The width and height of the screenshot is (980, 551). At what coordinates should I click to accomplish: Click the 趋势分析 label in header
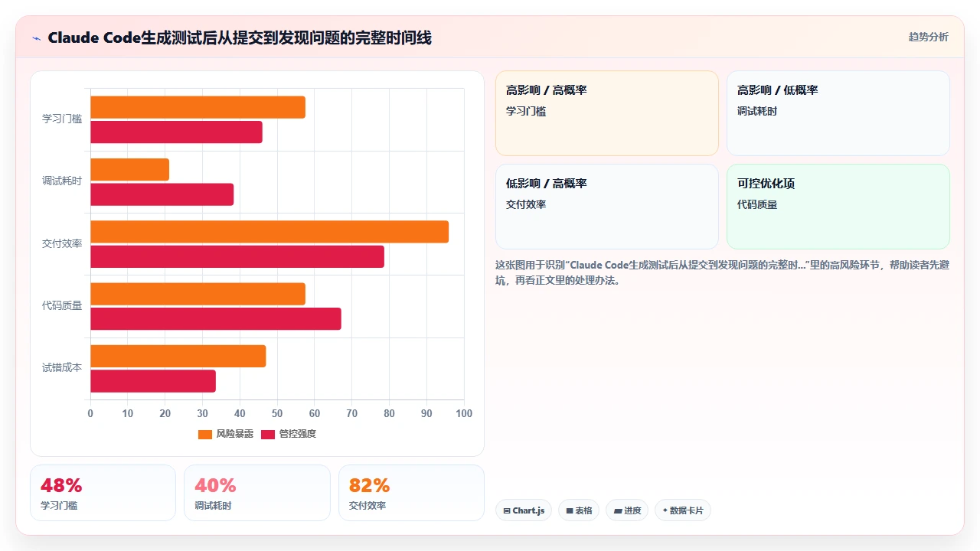(x=928, y=37)
